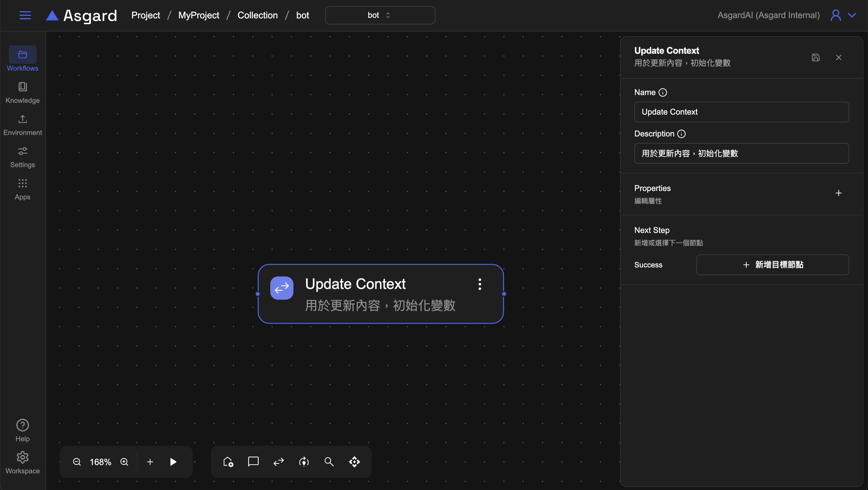868x490 pixels.
Task: Click MyProject in the breadcrumb
Action: tap(198, 15)
